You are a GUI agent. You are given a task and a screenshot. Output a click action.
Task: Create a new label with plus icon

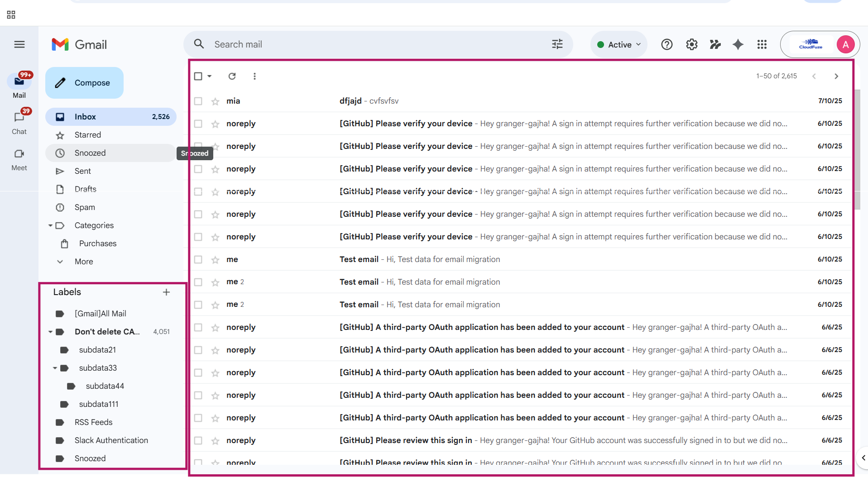pyautogui.click(x=166, y=292)
